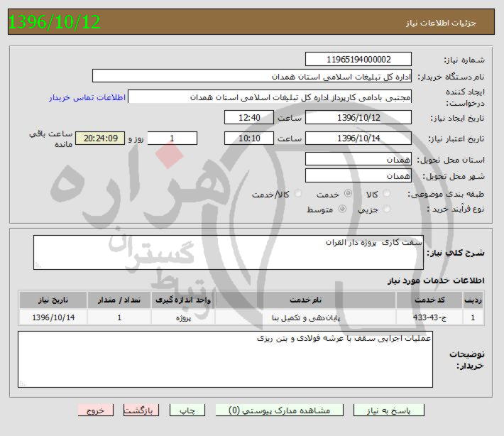Select the کالا/خدمت radio button
Screen dimensions: 504x436
pyautogui.click(x=297, y=194)
